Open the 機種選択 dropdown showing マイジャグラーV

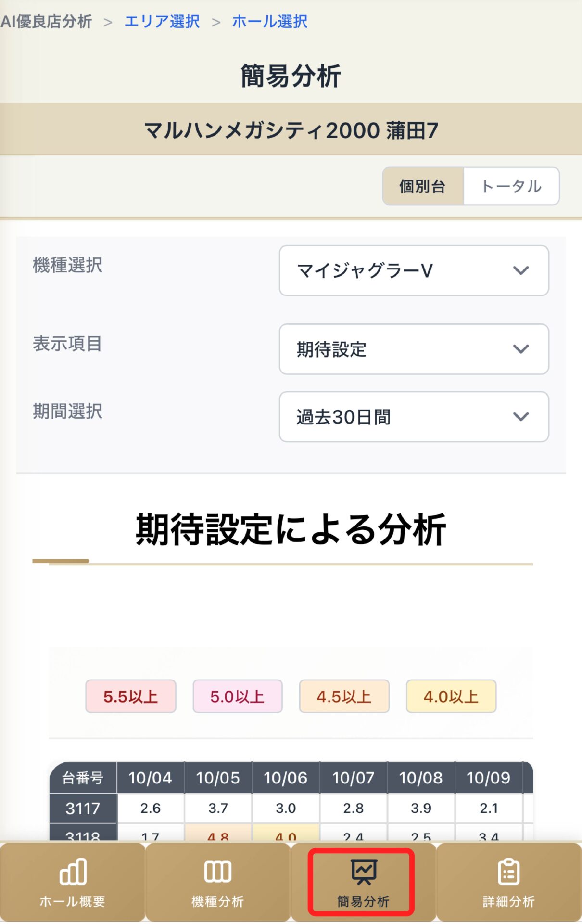(x=414, y=270)
